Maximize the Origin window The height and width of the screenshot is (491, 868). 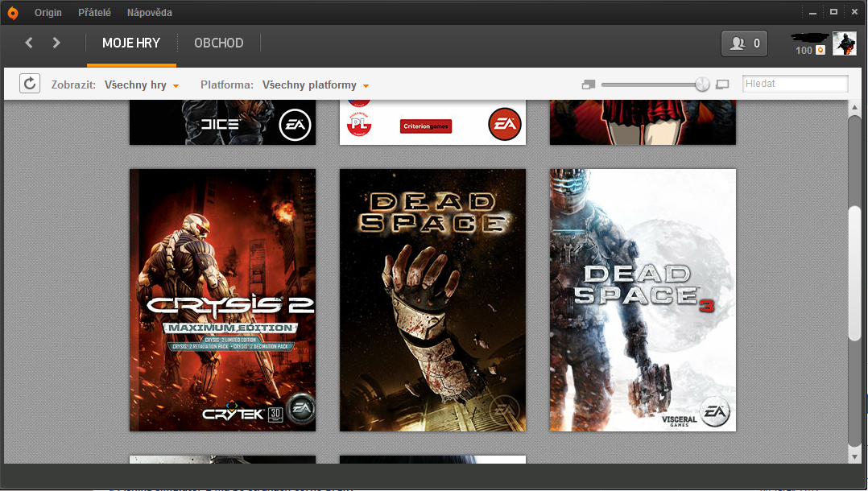(833, 11)
